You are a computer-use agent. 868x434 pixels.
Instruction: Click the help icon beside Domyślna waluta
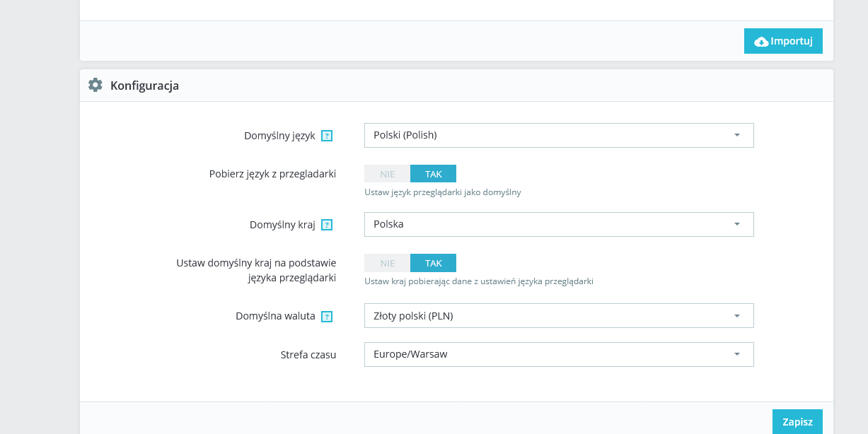327,317
